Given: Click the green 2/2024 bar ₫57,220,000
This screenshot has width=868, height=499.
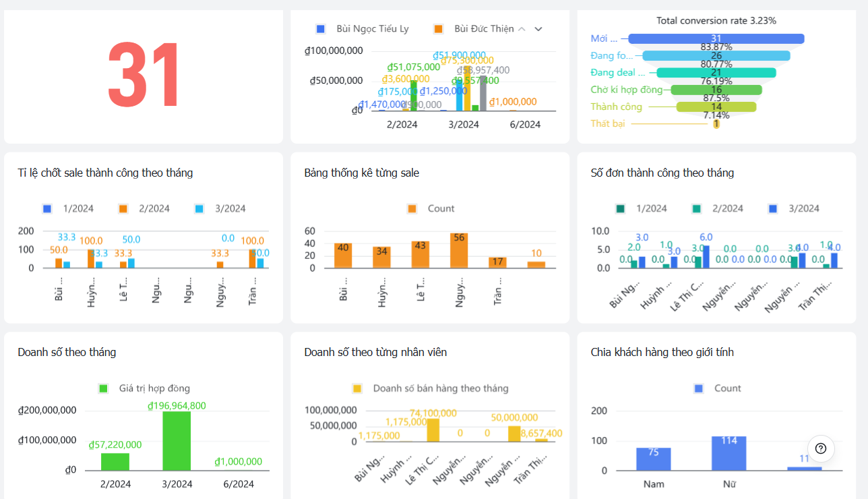Looking at the screenshot, I should click(x=115, y=461).
